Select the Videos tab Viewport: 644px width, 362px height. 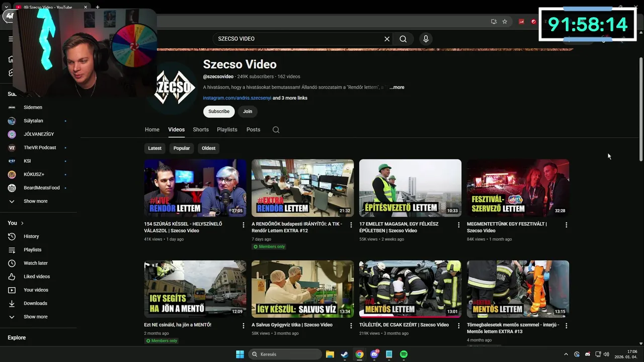[176, 130]
